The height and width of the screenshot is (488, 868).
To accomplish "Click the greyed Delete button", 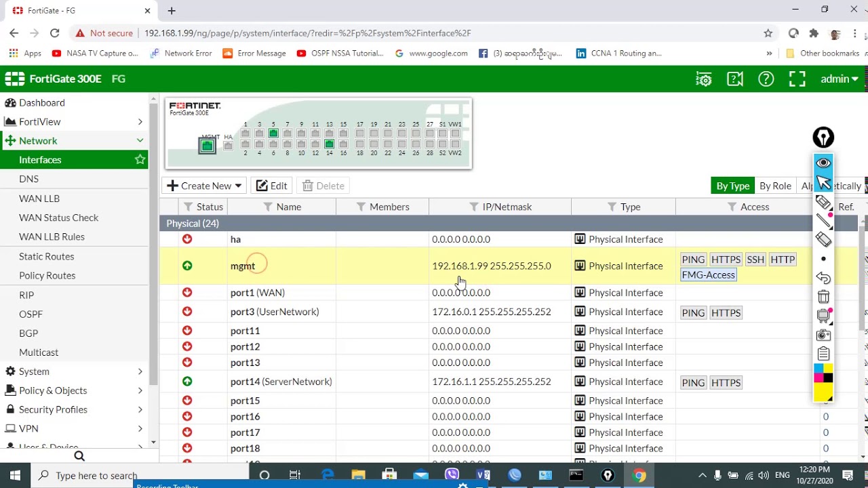I will tap(323, 186).
